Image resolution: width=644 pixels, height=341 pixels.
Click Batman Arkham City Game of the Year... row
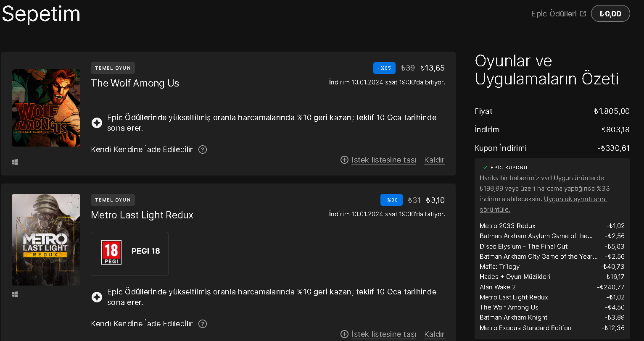tap(552, 257)
